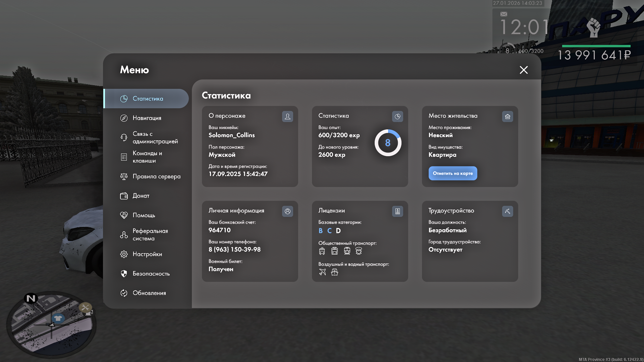Click the first public transport bus icon
This screenshot has height=362, width=644.
pyautogui.click(x=322, y=251)
